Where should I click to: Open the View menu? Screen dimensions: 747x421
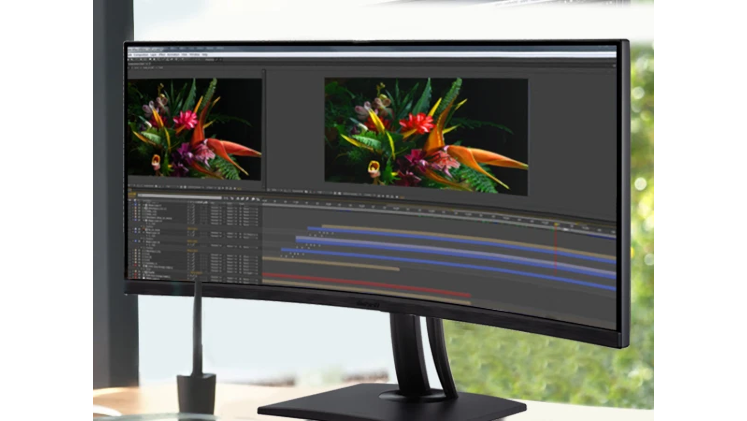[184, 55]
